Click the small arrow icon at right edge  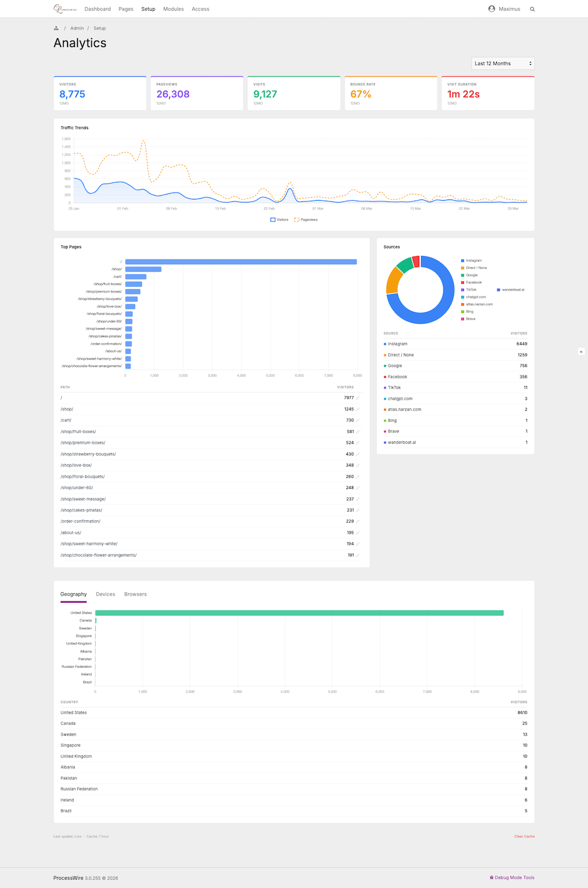pos(581,352)
